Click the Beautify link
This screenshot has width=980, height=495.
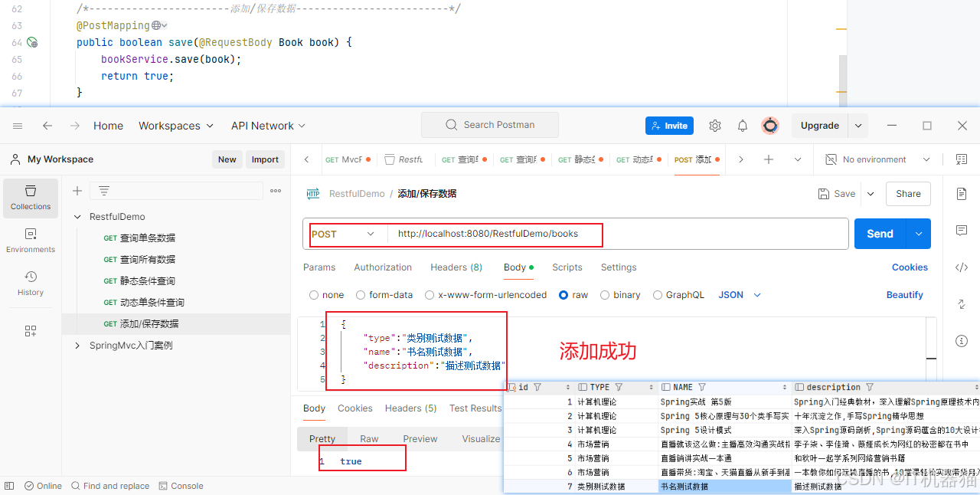coord(905,295)
